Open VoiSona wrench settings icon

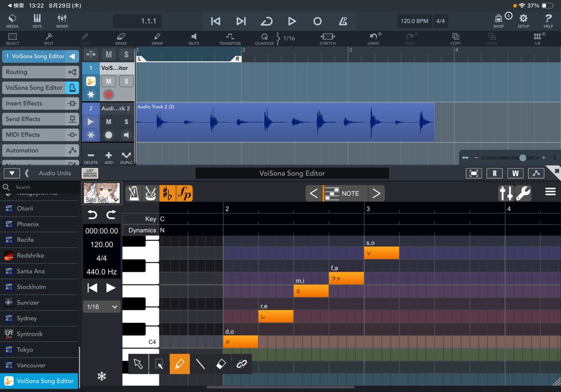click(523, 193)
